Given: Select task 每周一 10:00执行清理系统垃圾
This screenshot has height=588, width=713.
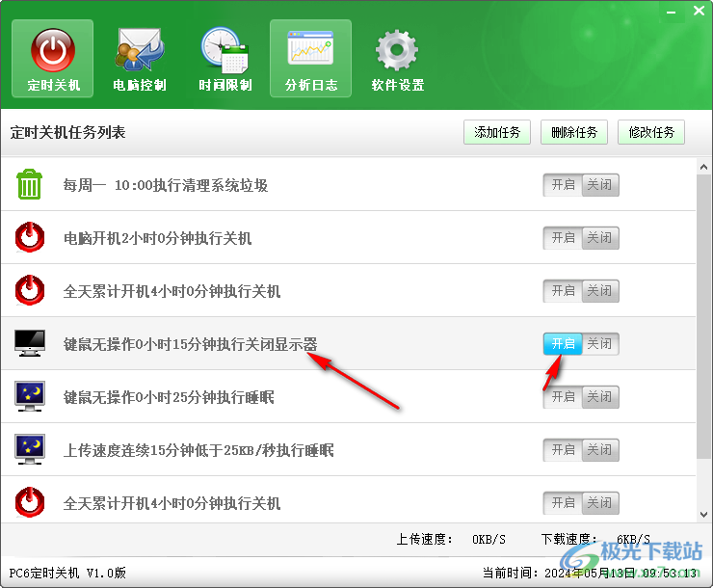Looking at the screenshot, I should coord(349,185).
